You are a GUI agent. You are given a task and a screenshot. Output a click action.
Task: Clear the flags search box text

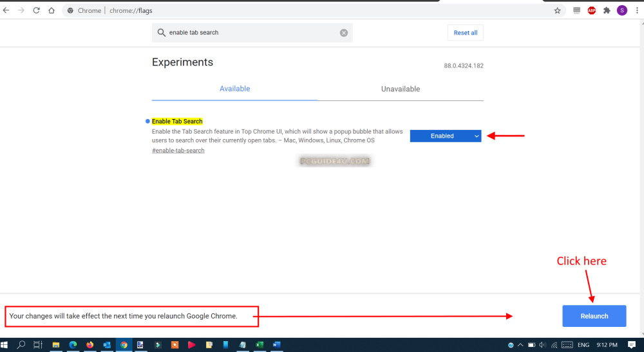pos(344,33)
